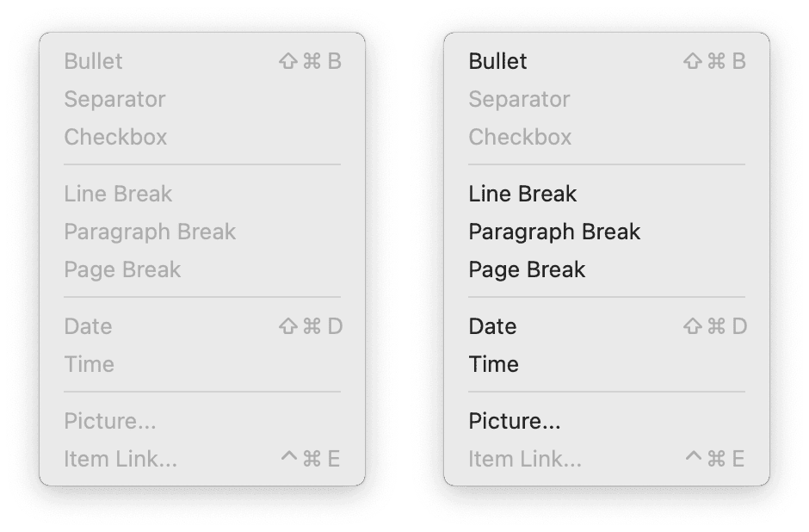Click the disabled Page Break entry
This screenshot has width=809, height=532.
[122, 269]
